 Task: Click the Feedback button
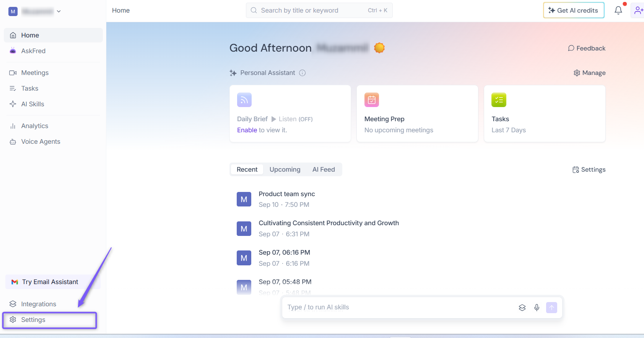pyautogui.click(x=587, y=48)
